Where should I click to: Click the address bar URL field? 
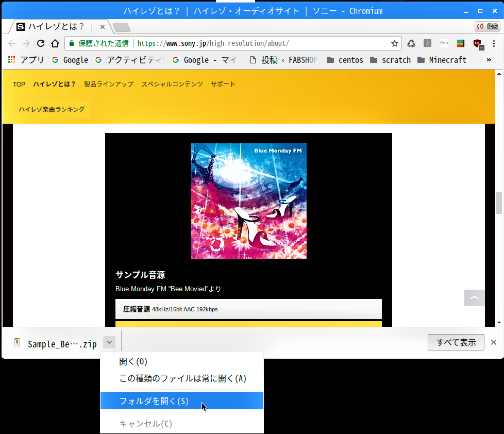pos(233,43)
